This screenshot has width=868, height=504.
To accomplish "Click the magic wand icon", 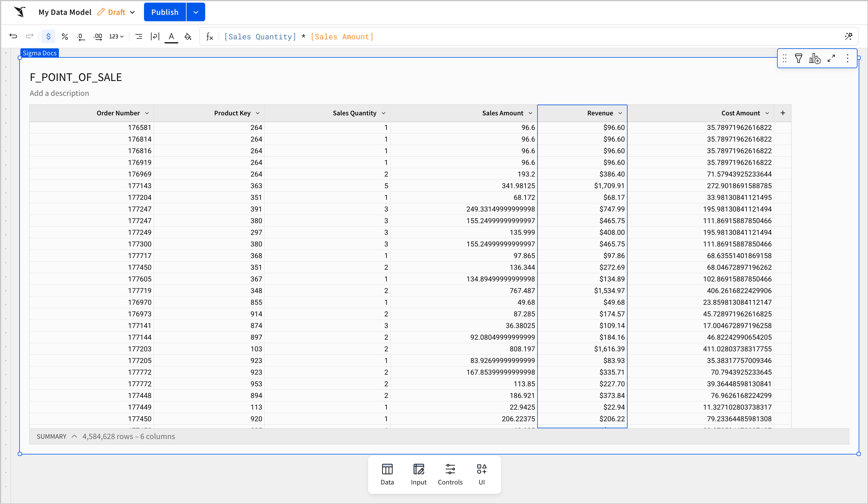I will [848, 36].
